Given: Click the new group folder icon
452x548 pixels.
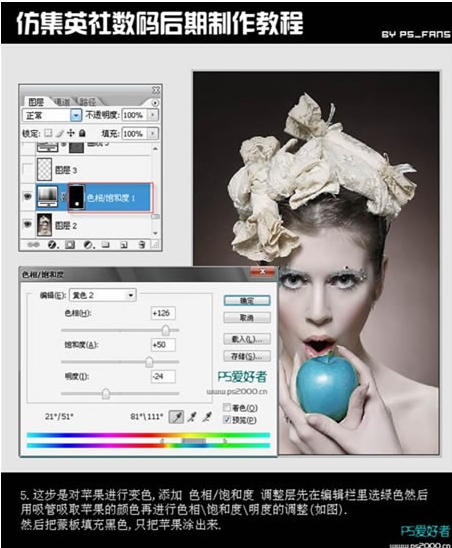Looking at the screenshot, I should (x=106, y=245).
